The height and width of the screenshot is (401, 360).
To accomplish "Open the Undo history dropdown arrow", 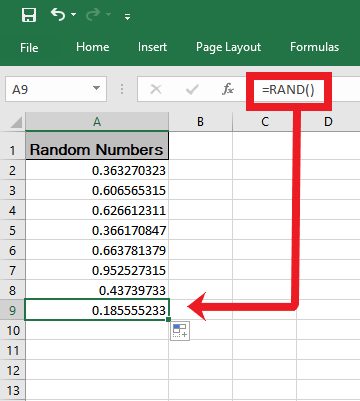I will (x=74, y=15).
